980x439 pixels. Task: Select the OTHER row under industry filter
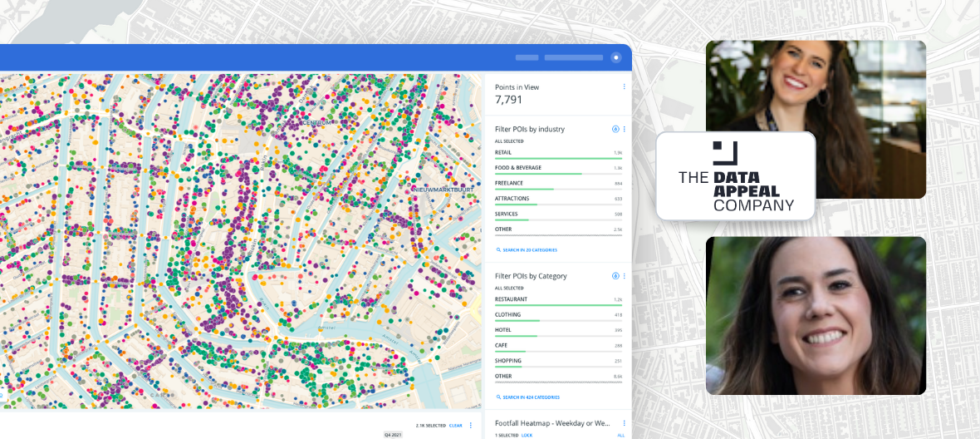point(558,231)
